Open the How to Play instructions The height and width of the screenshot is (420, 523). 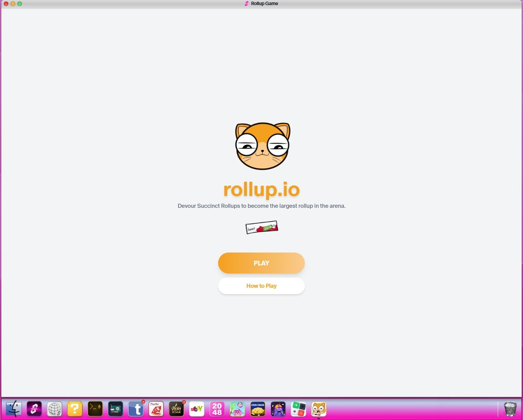click(x=261, y=286)
